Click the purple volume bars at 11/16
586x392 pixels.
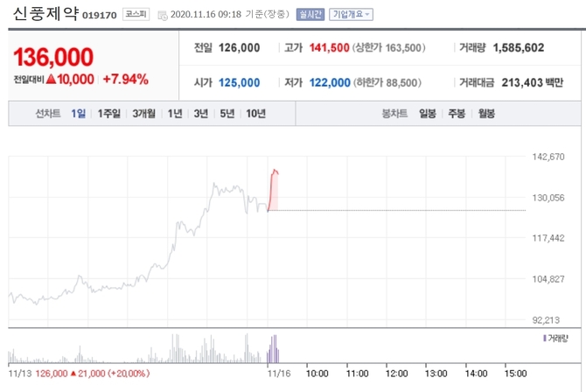coord(274,349)
